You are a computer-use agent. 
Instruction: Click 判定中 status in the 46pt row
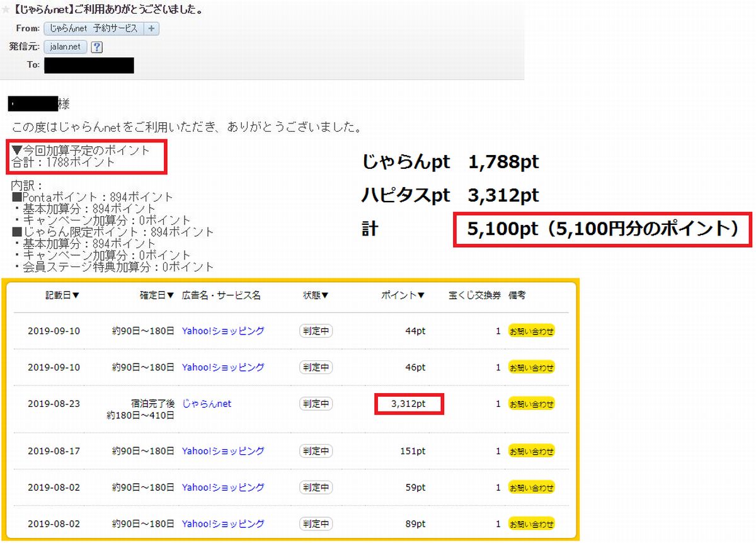[316, 367]
